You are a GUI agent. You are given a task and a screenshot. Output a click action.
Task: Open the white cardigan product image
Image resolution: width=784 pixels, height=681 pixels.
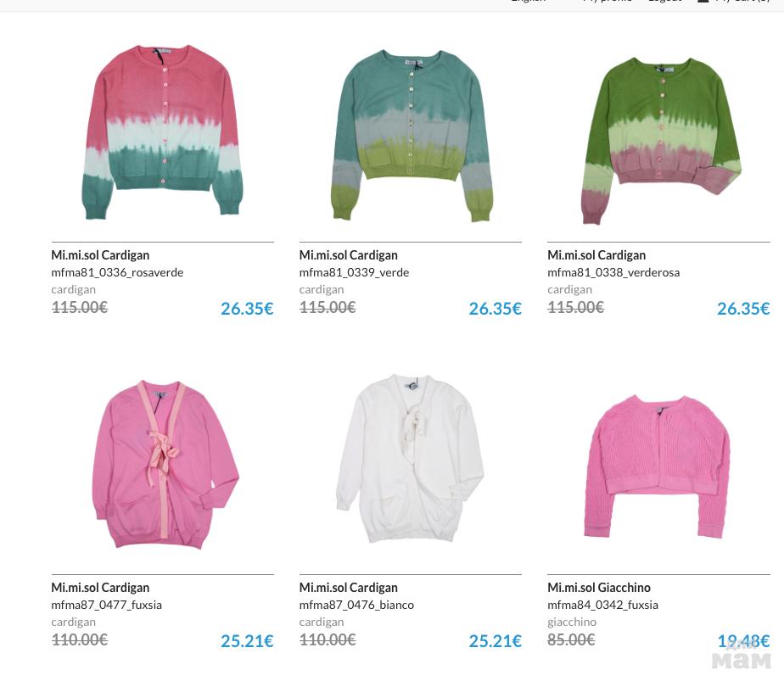(x=410, y=458)
